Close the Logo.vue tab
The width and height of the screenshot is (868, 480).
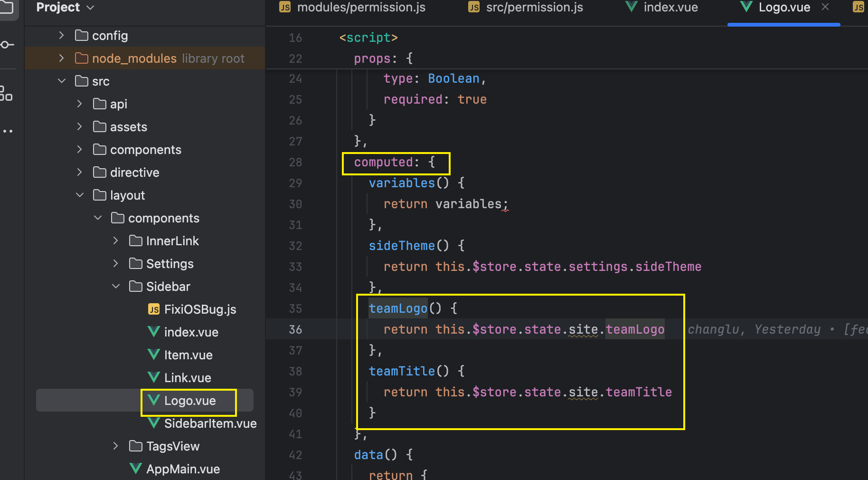tap(825, 7)
